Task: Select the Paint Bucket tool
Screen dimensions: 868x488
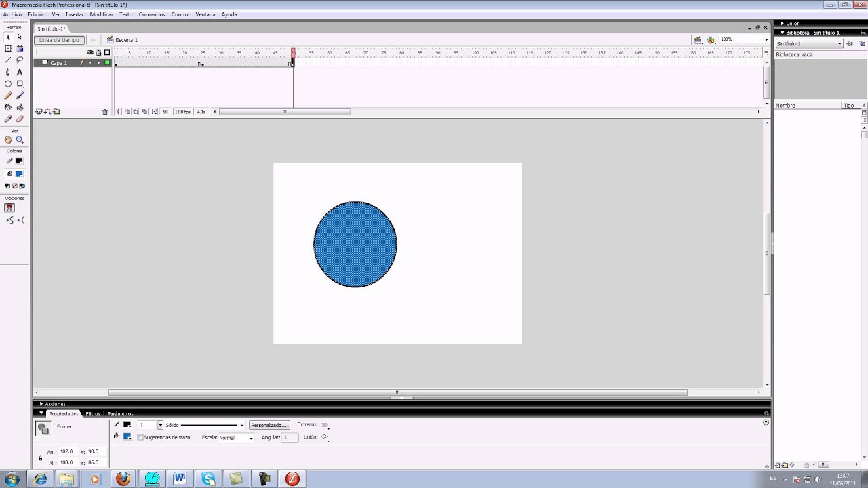Action: click(x=20, y=107)
